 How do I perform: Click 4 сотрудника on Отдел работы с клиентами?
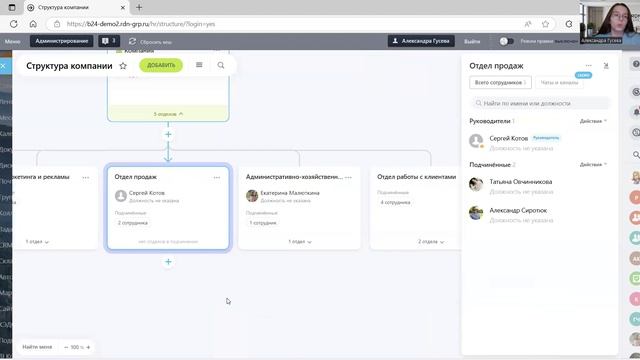pos(395,202)
